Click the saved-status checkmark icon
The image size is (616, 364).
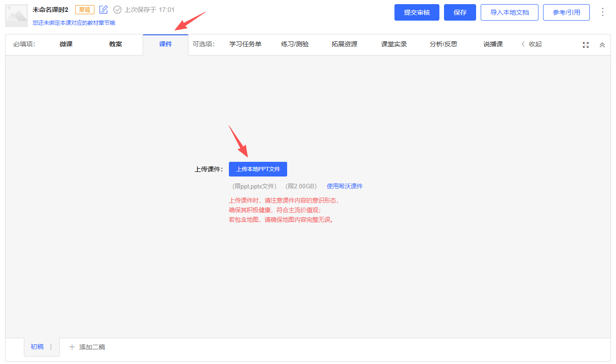[x=117, y=10]
